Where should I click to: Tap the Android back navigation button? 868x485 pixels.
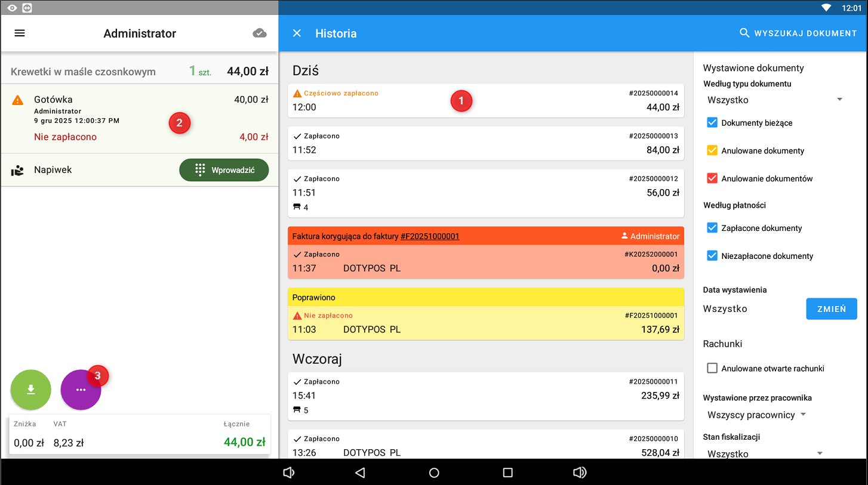click(360, 472)
